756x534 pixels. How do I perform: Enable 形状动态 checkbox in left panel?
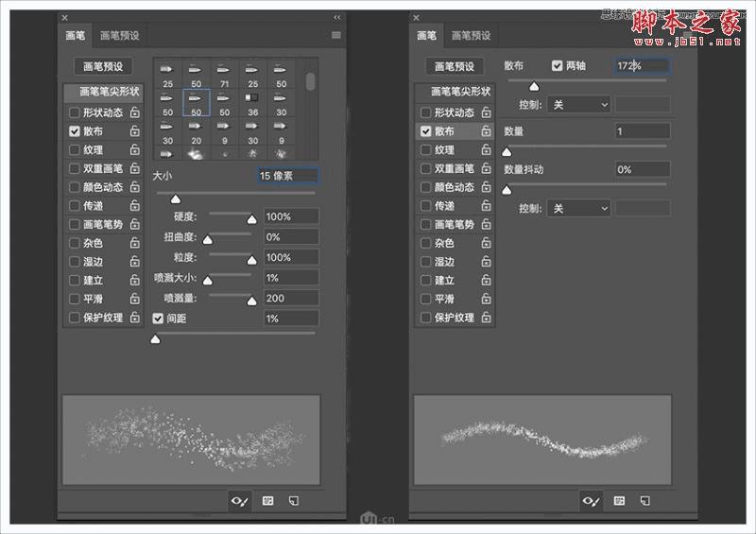(x=75, y=112)
